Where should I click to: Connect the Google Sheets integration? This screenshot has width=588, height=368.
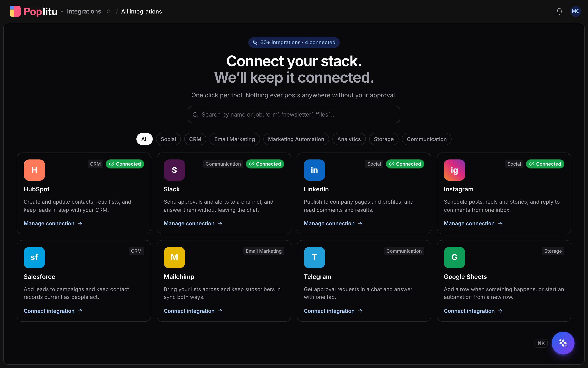(x=473, y=311)
